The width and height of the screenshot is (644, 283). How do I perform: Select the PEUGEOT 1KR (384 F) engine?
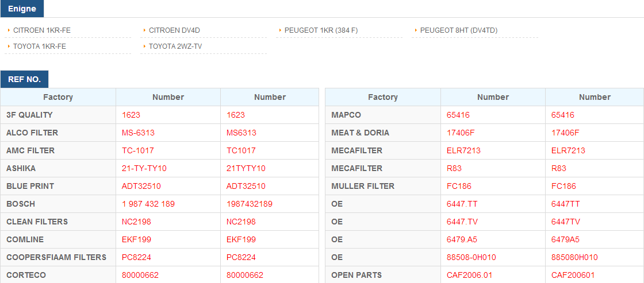(321, 30)
